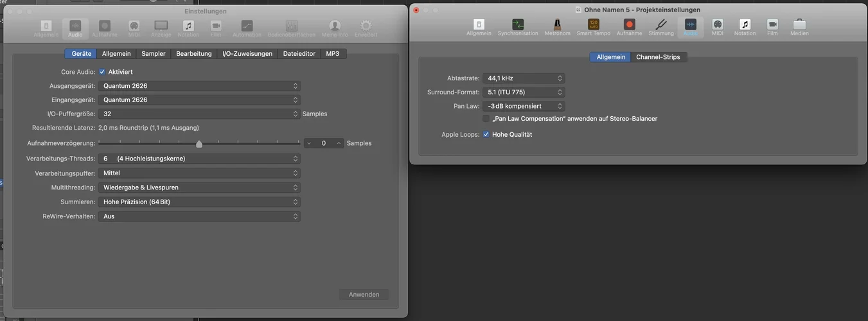
Task: Open the Metronom settings icon
Action: (x=557, y=26)
